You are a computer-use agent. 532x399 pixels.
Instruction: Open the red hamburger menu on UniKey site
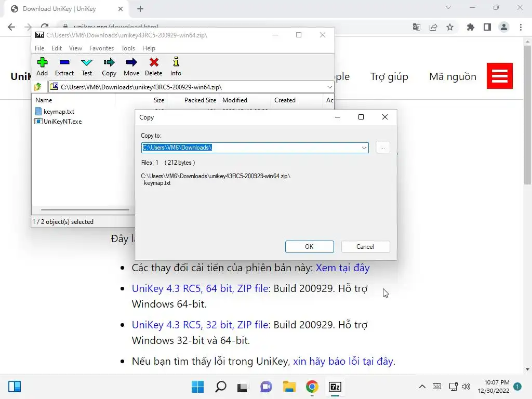coord(499,76)
